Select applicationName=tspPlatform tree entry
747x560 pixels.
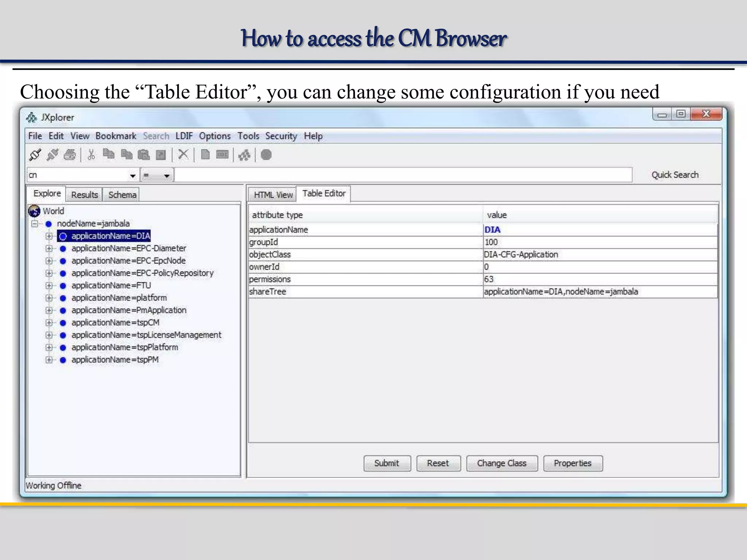tap(125, 347)
